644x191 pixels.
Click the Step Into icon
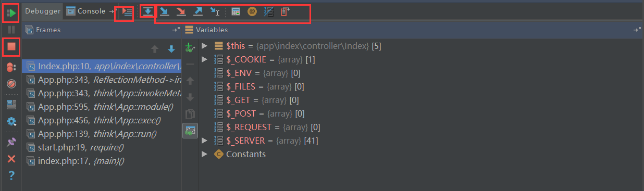point(165,11)
